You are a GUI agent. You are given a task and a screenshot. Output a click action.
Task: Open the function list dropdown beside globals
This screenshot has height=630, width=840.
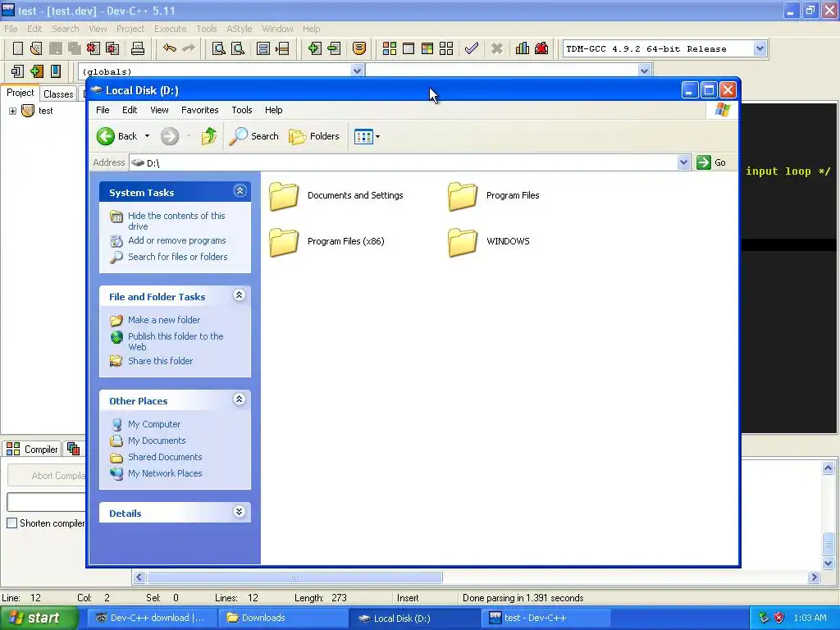(x=645, y=71)
